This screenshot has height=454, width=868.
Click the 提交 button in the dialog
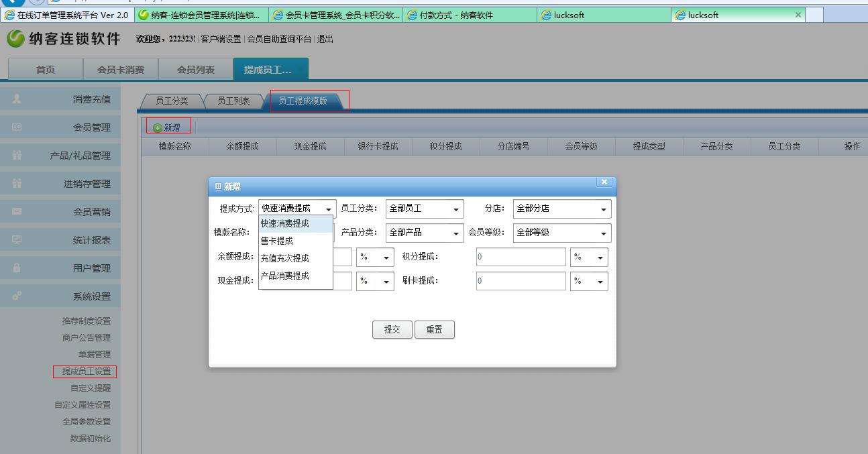tap(392, 329)
